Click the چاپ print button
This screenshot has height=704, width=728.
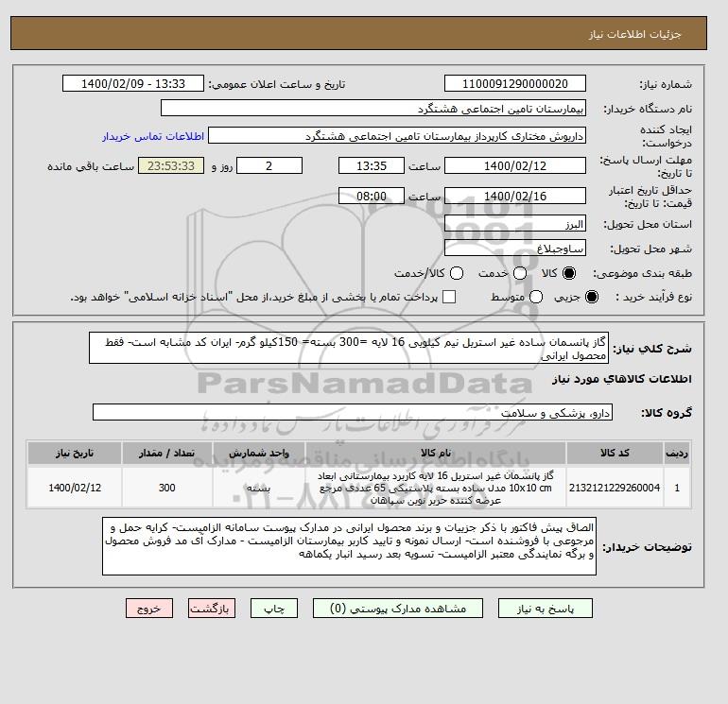[x=274, y=609]
